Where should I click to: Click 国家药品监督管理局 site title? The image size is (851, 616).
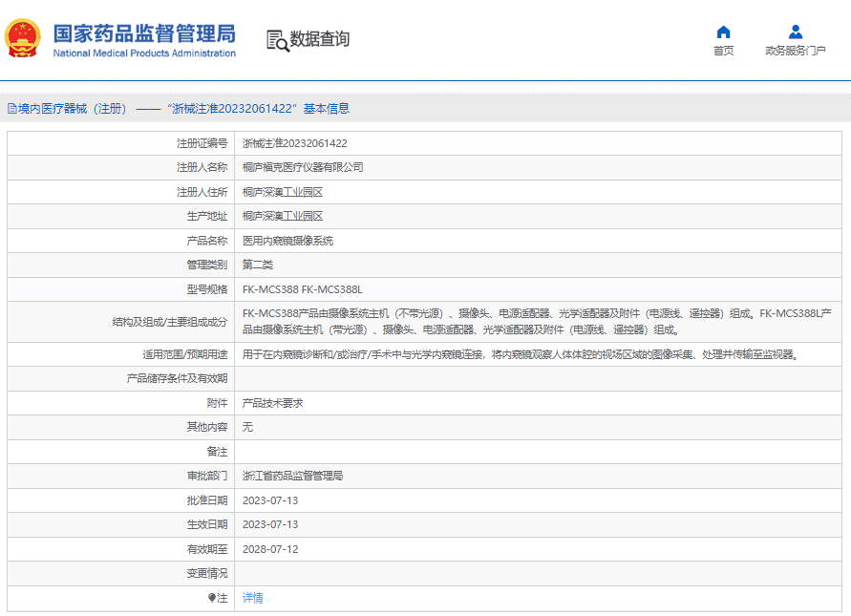[x=144, y=33]
